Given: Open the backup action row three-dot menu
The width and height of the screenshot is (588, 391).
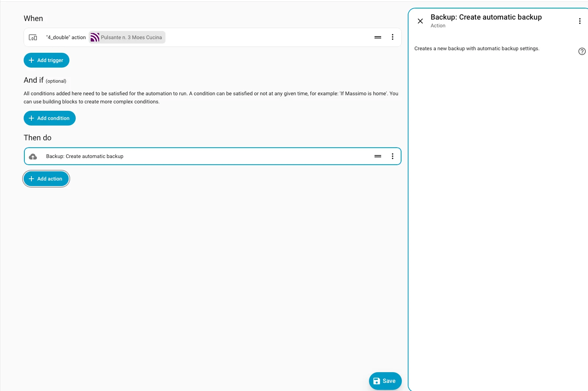Looking at the screenshot, I should point(393,156).
